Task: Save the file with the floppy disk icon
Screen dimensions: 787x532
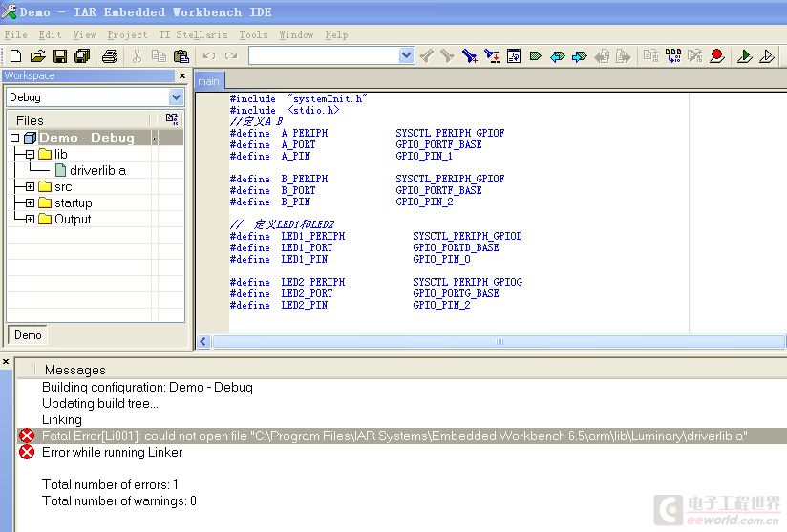Action: (x=60, y=55)
